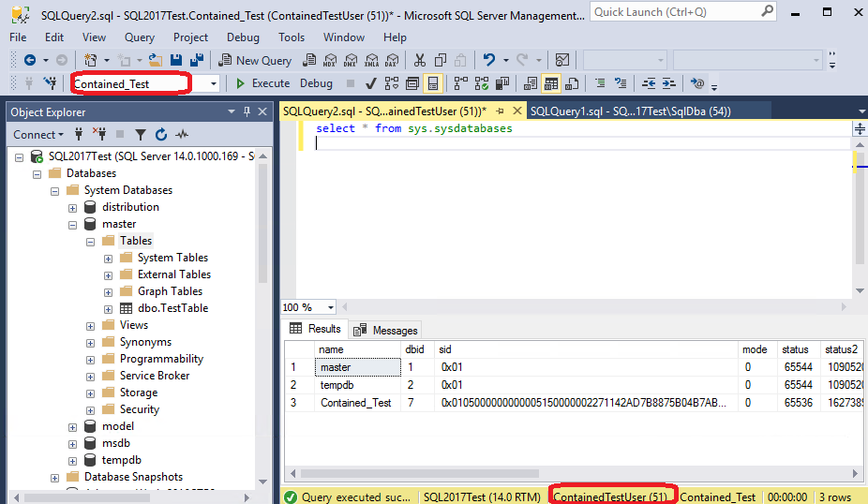Click the Specify Values for Template Parameters icon
Screen dimensions: 868x504
point(697,83)
